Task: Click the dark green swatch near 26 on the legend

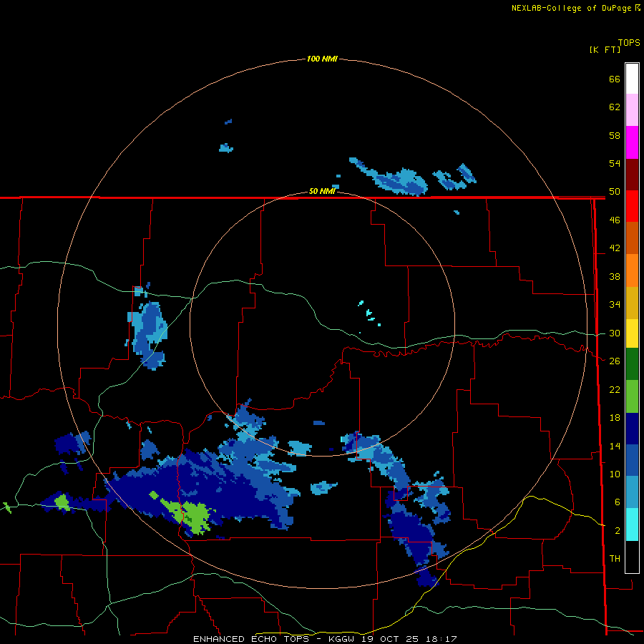Action: click(632, 364)
